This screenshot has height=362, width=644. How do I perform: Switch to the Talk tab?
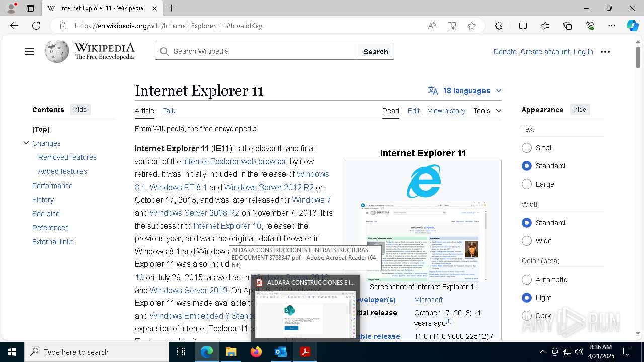click(x=169, y=111)
